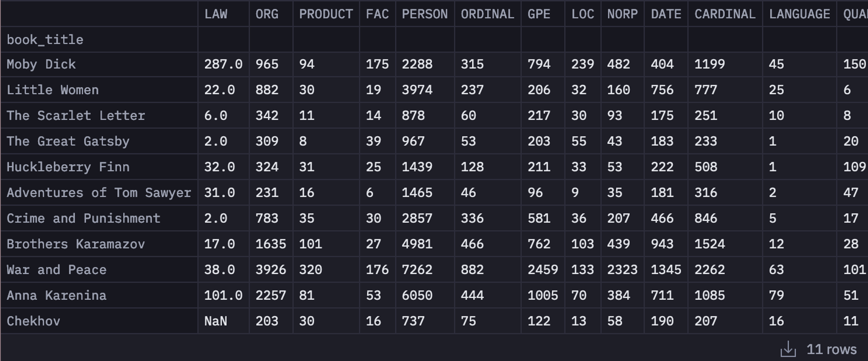This screenshot has height=361, width=868.
Task: Click the PRODUCT column header
Action: tap(326, 14)
